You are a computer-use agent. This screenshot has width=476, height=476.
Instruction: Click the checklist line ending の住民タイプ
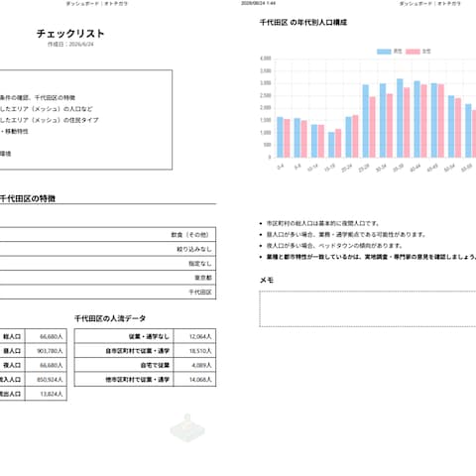50,120
